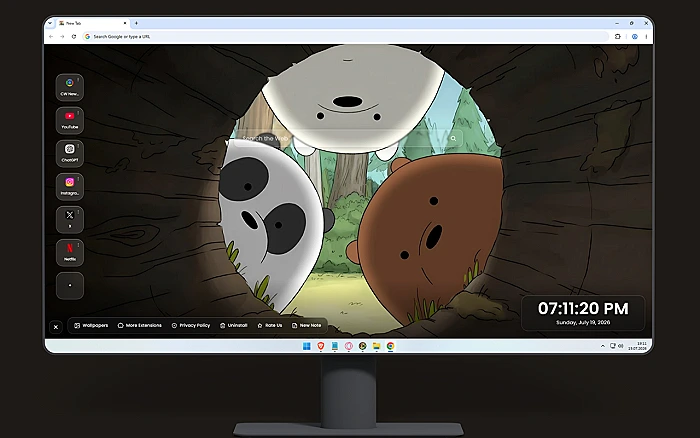Click the volume icon in system tray
The image size is (700, 438).
pyautogui.click(x=621, y=346)
